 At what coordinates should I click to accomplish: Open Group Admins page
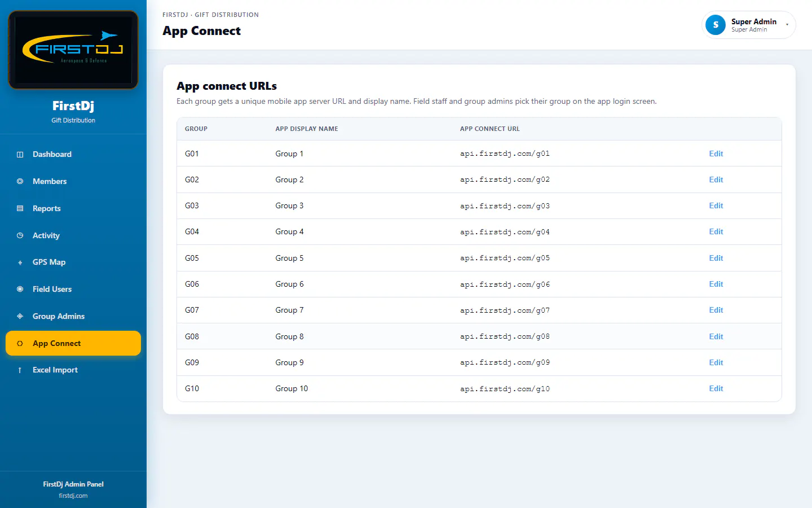point(73,316)
